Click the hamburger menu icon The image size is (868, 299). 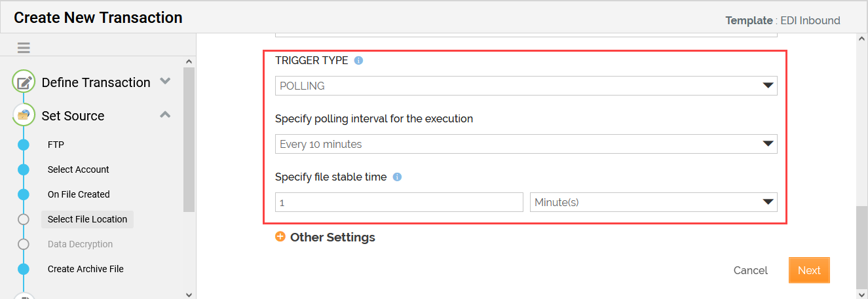click(x=24, y=48)
